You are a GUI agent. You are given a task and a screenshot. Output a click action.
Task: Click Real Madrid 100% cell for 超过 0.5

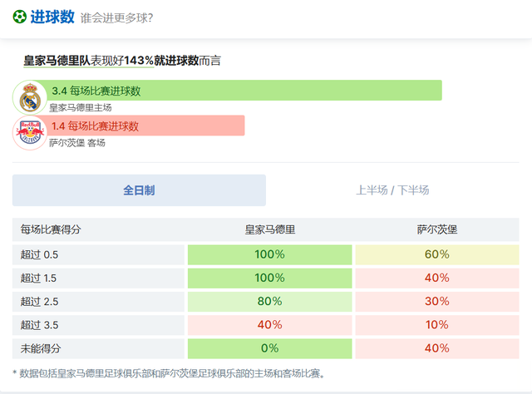pyautogui.click(x=269, y=254)
